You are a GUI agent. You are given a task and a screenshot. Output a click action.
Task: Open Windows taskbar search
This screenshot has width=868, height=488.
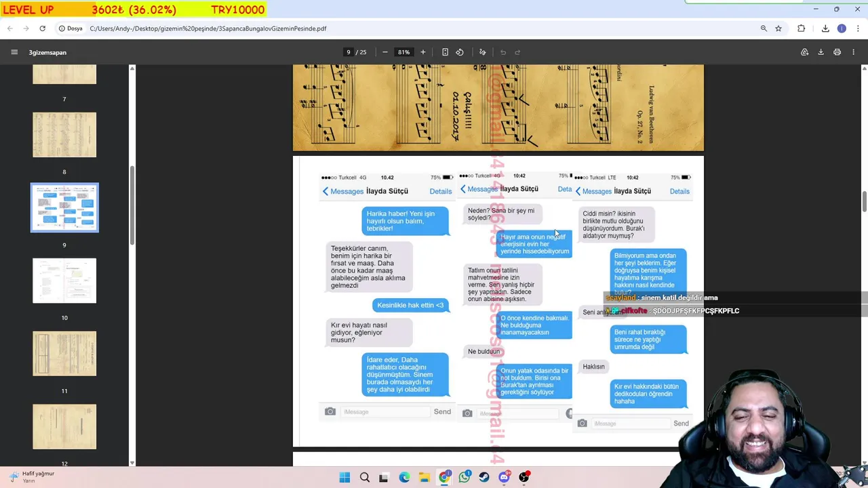365,477
